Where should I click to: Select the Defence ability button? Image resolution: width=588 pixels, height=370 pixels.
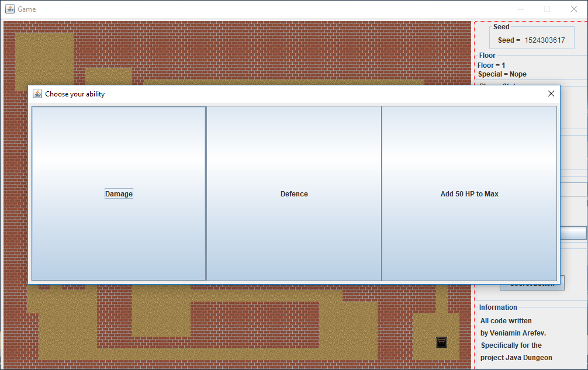pyautogui.click(x=294, y=193)
